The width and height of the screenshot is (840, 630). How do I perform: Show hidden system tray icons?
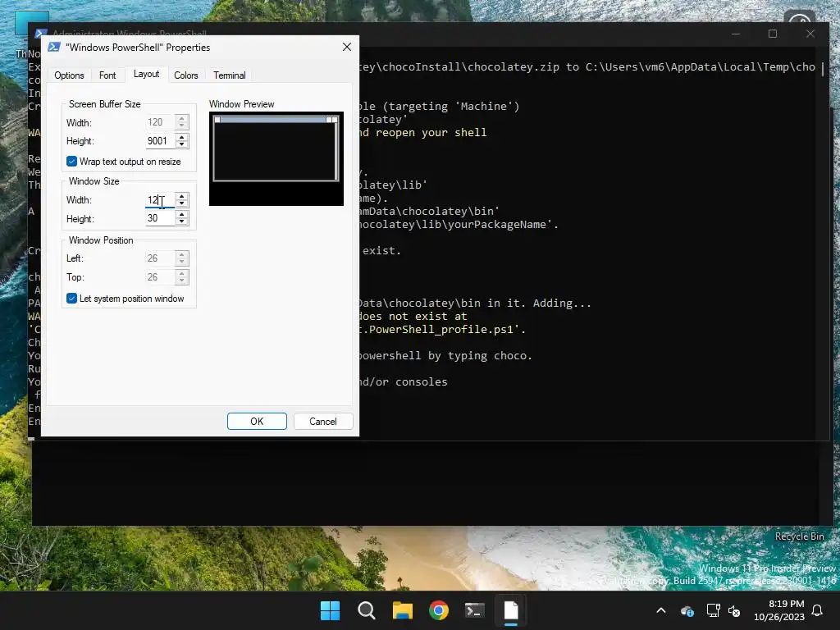click(661, 610)
